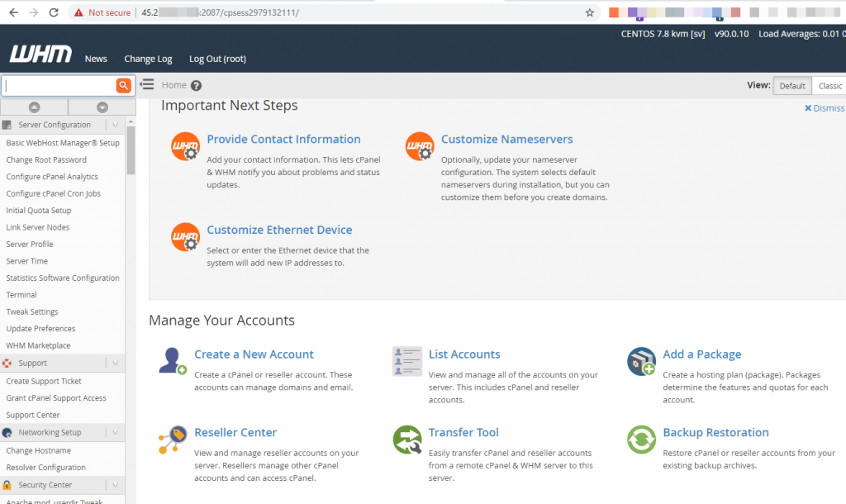
Task: Click the Customize Nameservers WHM icon
Action: click(420, 146)
